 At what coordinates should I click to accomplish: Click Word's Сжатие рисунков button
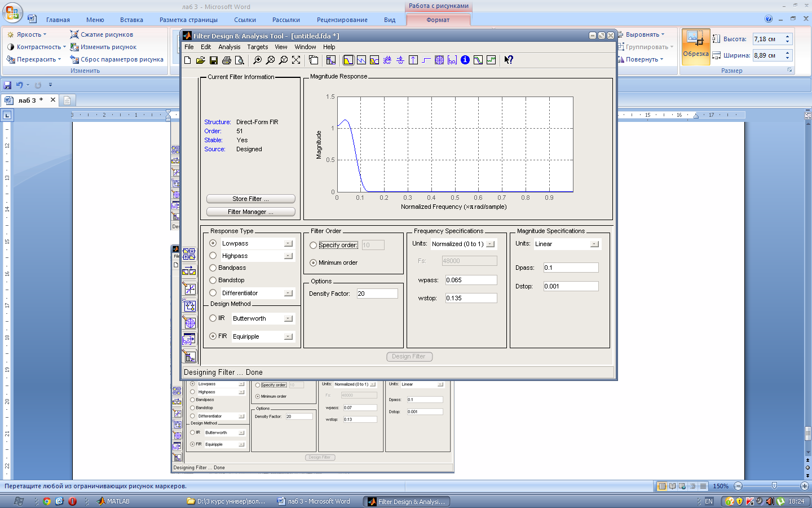click(101, 34)
